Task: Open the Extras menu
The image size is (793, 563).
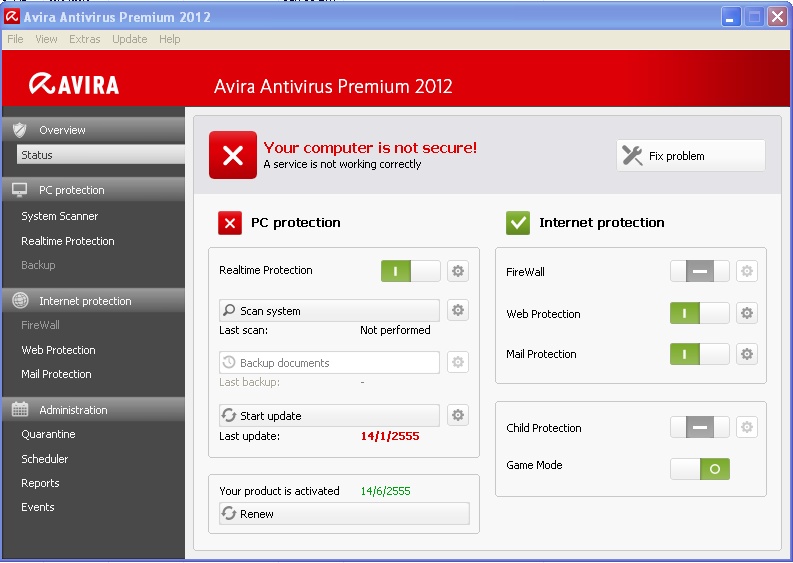Action: tap(84, 39)
